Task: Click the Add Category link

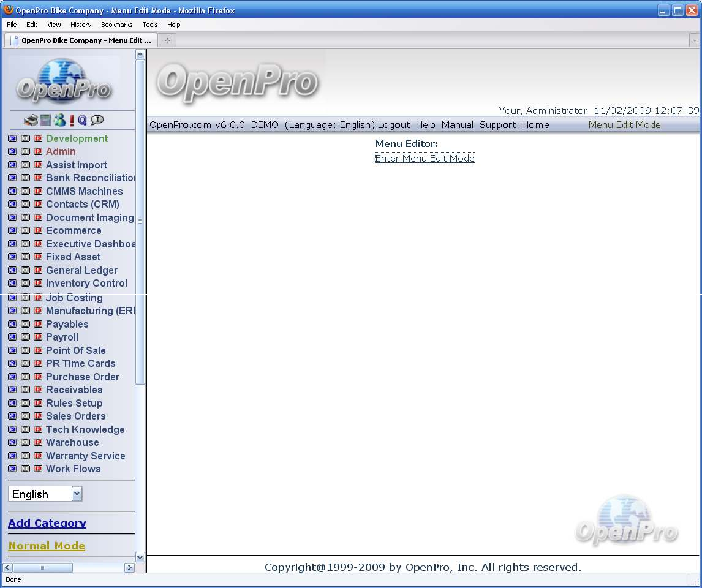Action: coord(47,523)
